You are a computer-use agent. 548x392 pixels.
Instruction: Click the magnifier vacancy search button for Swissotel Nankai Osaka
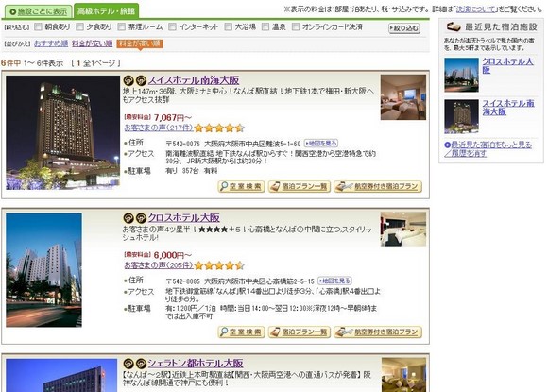click(x=241, y=187)
